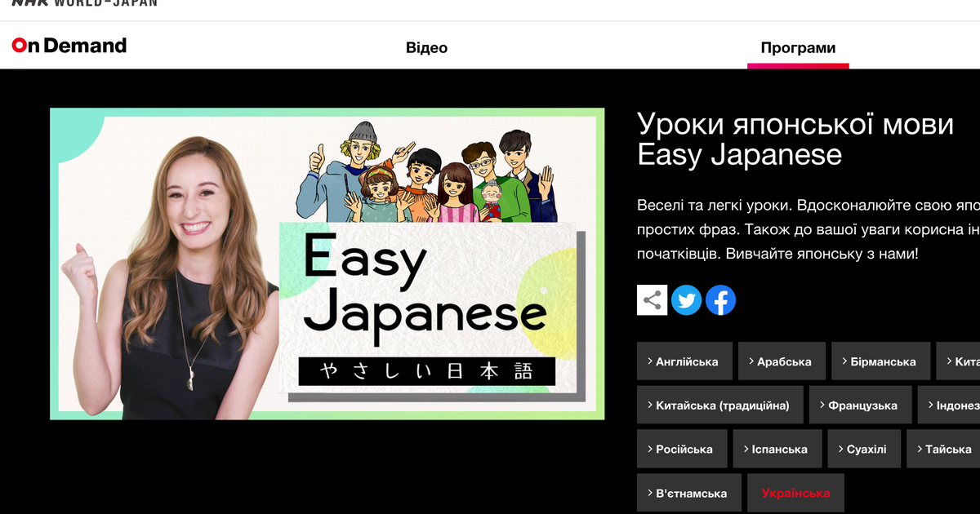Choose the Арабська language option
This screenshot has width=980, height=514.
pos(782,361)
